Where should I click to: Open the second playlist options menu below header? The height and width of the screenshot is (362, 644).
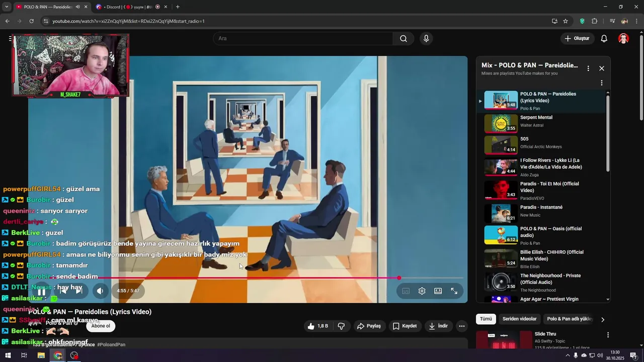(601, 83)
